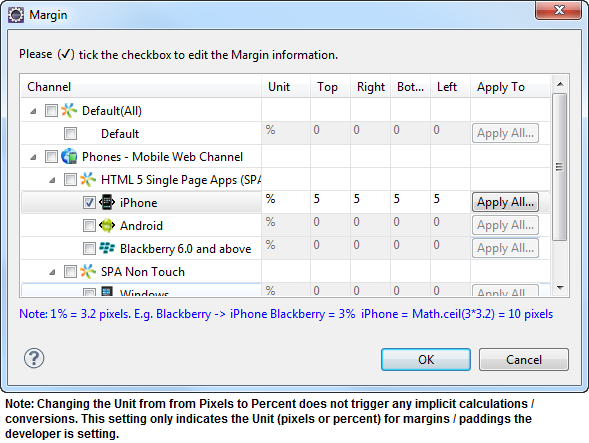Collapse the Phones - Mobile Web Channel node
This screenshot has height=443, width=589.
(x=33, y=157)
